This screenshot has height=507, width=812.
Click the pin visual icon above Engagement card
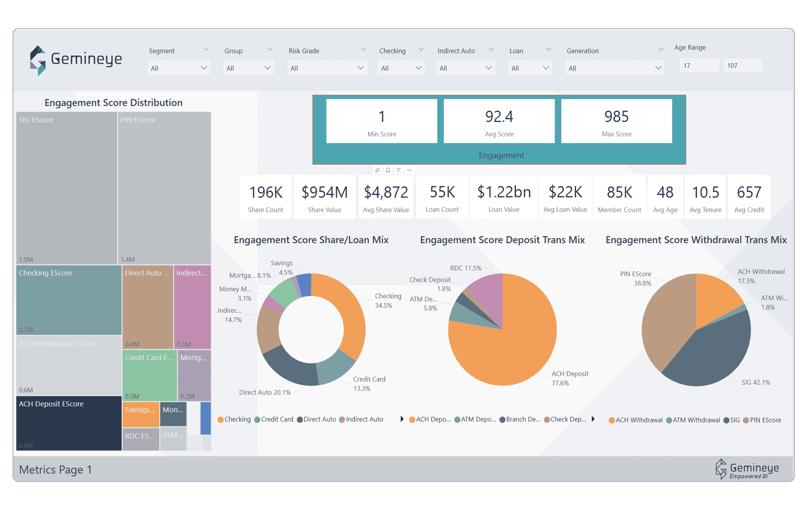click(x=377, y=170)
